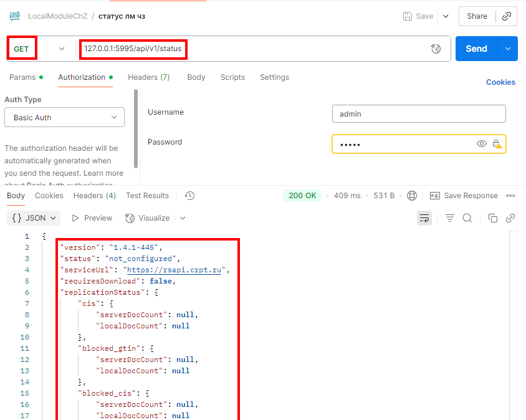Image resolution: width=526 pixels, height=420 pixels.
Task: Search the response body
Action: (467, 218)
